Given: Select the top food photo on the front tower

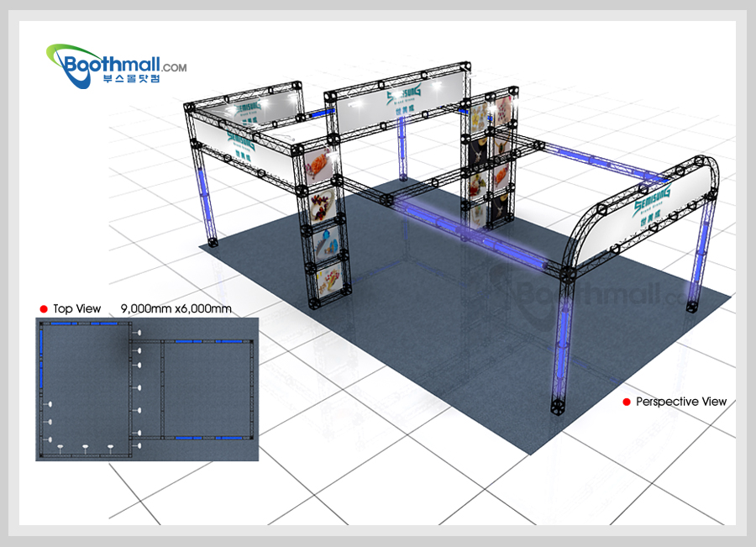Looking at the screenshot, I should tap(320, 166).
